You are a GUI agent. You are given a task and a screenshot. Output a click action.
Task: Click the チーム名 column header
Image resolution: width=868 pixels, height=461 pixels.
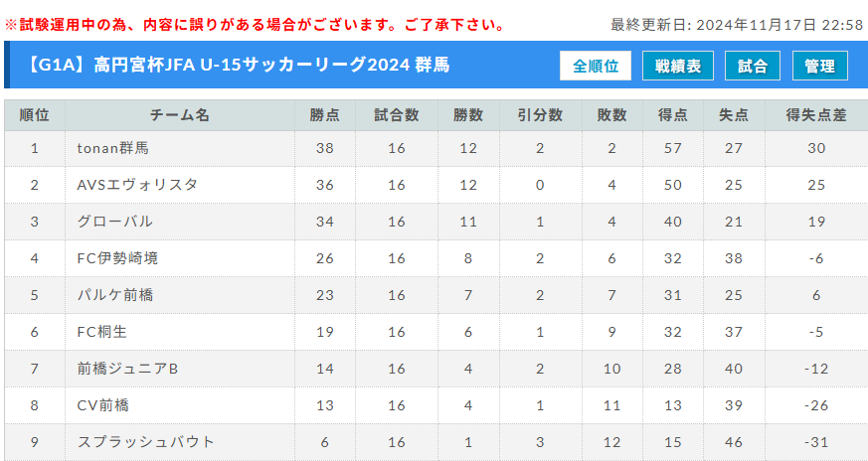[180, 115]
